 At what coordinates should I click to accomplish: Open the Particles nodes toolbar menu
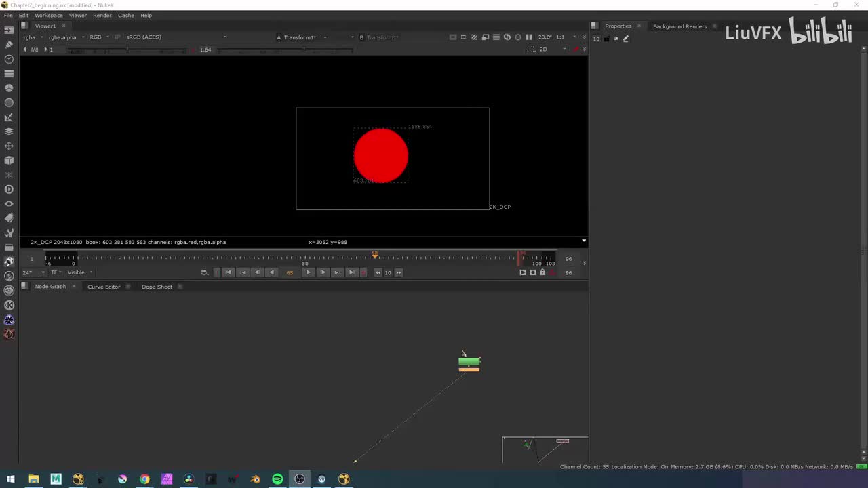point(9,175)
